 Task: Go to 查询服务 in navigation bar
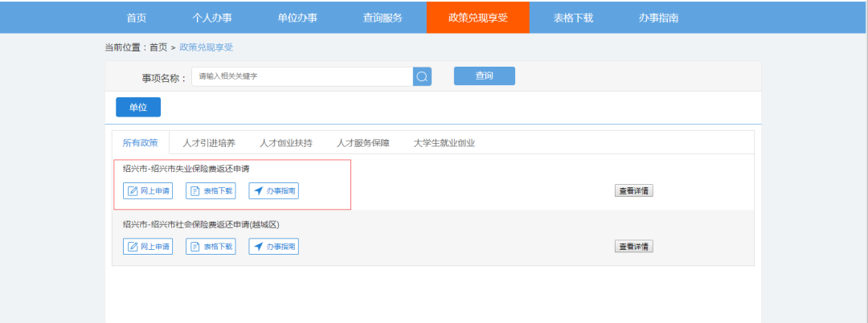383,18
